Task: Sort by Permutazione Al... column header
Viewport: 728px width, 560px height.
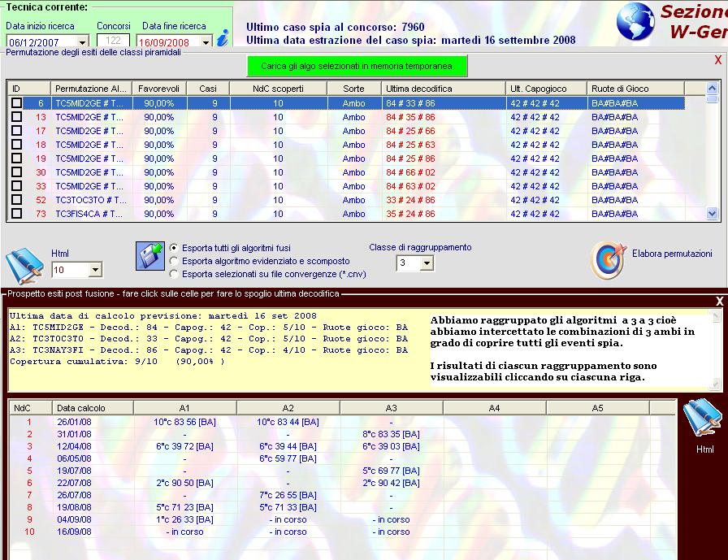Action: click(x=91, y=89)
